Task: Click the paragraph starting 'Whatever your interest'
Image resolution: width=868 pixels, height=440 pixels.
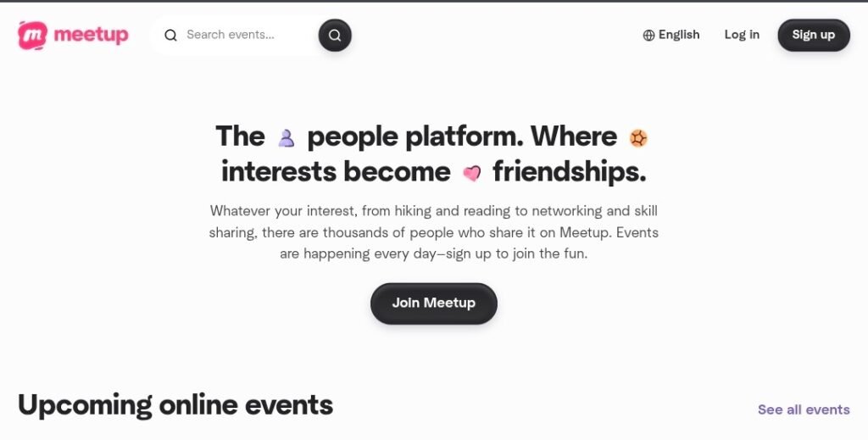Action: 434,231
